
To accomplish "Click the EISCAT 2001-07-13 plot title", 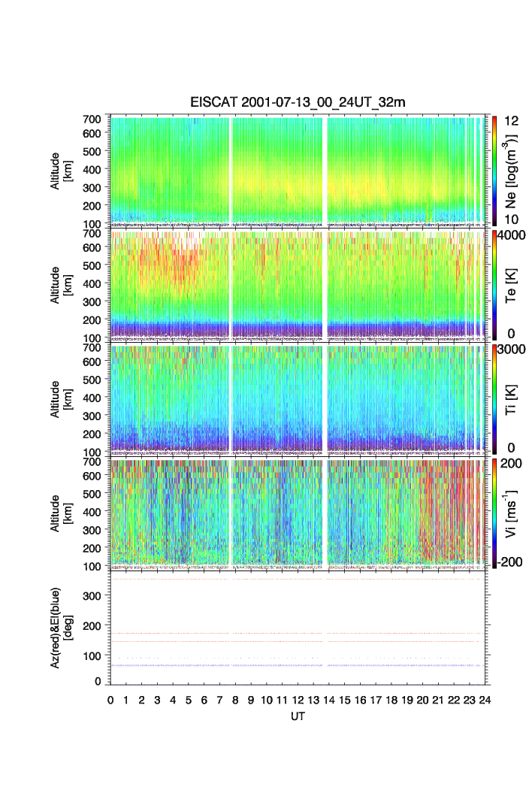I will click(x=298, y=103).
